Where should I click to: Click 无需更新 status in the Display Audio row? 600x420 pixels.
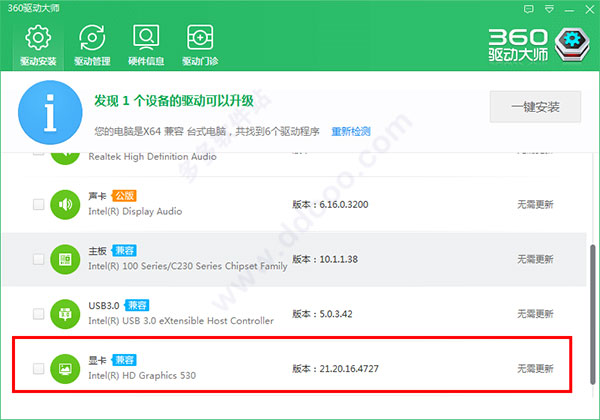click(535, 205)
